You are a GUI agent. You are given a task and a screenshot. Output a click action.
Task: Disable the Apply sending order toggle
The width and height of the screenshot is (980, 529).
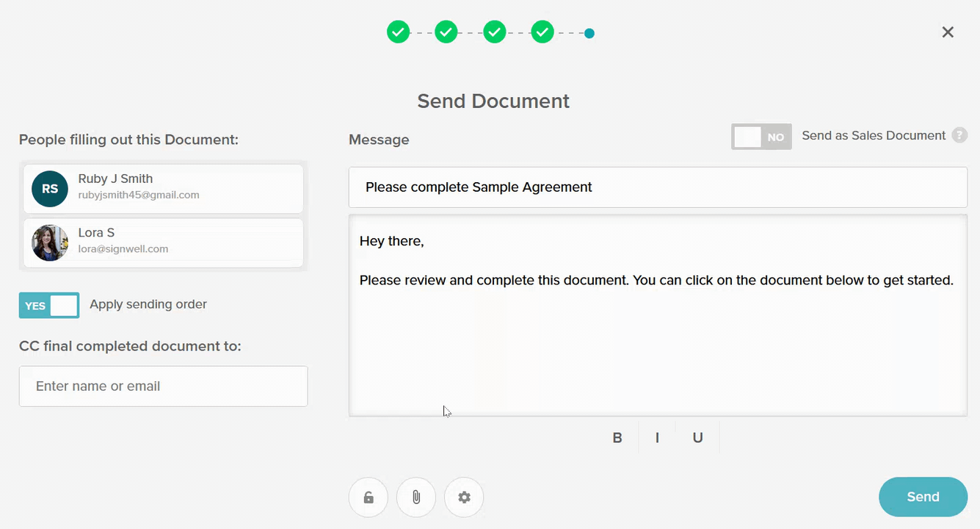coord(48,305)
